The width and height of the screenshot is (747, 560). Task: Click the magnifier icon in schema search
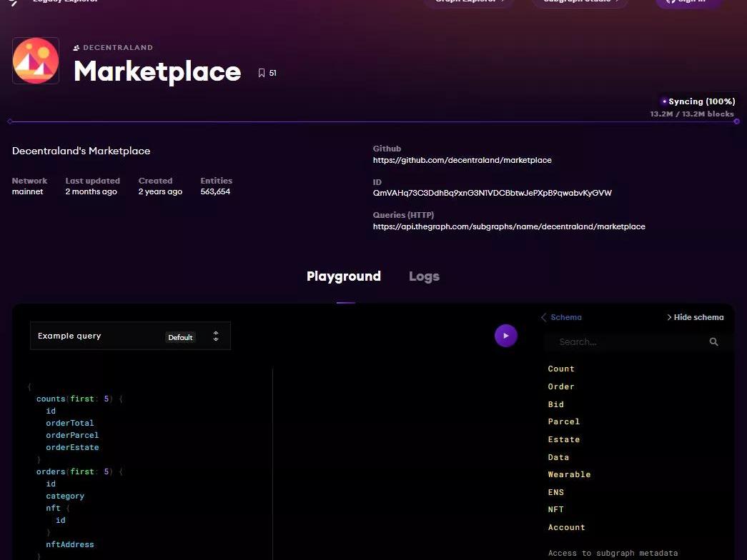coord(713,342)
